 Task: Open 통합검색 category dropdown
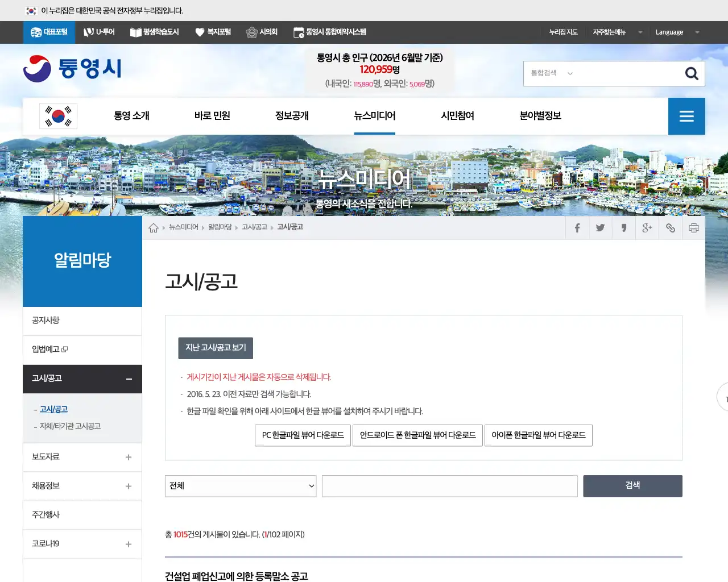552,73
